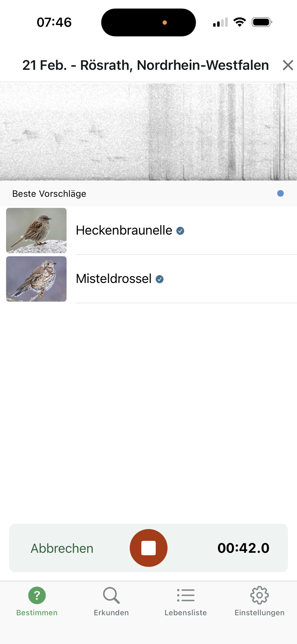Open the Bestimmen tab

coord(37,601)
